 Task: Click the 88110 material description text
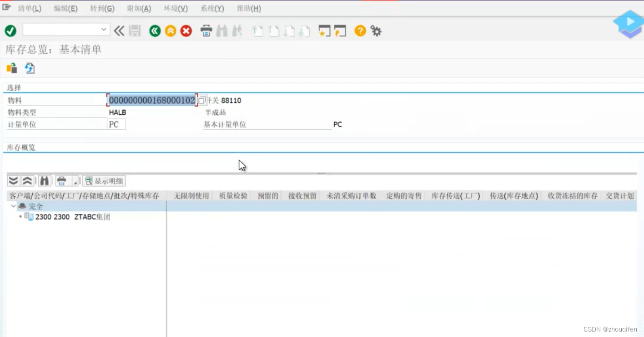[x=231, y=100]
